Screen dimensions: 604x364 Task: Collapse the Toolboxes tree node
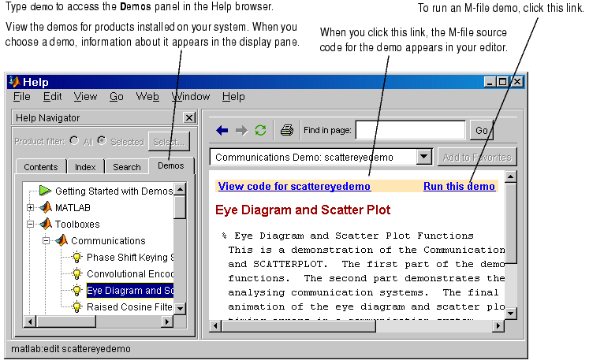(30, 225)
